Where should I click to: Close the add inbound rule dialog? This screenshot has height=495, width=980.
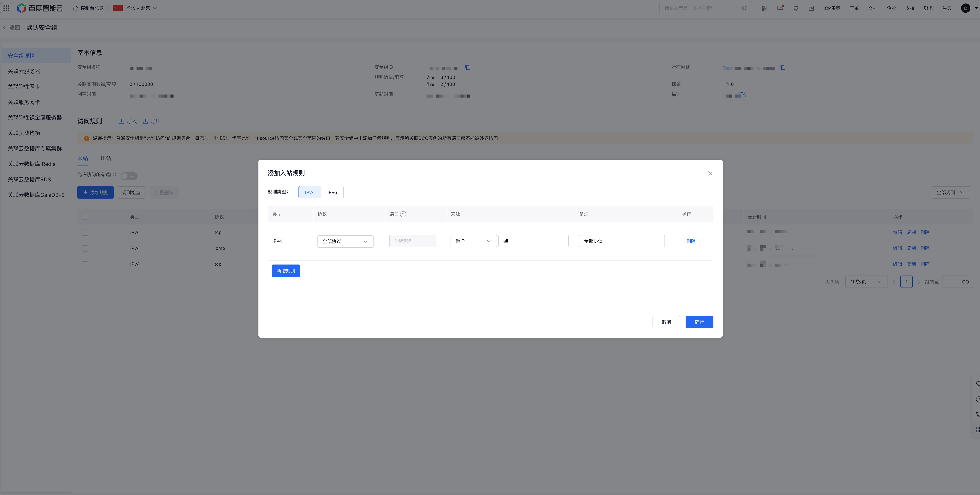click(710, 173)
